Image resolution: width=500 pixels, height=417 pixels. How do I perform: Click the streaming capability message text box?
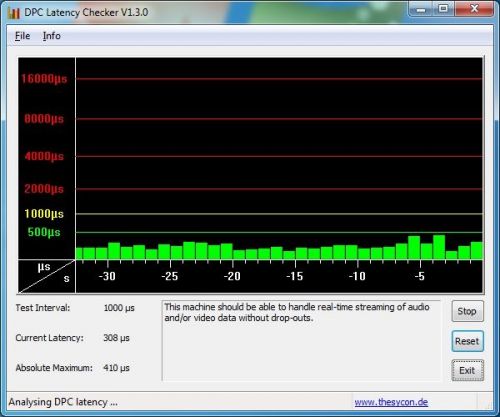(x=301, y=340)
